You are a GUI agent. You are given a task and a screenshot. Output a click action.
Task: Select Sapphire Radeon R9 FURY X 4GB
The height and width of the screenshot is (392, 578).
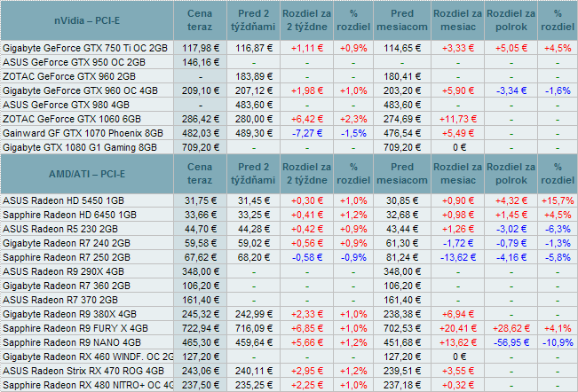75,328
